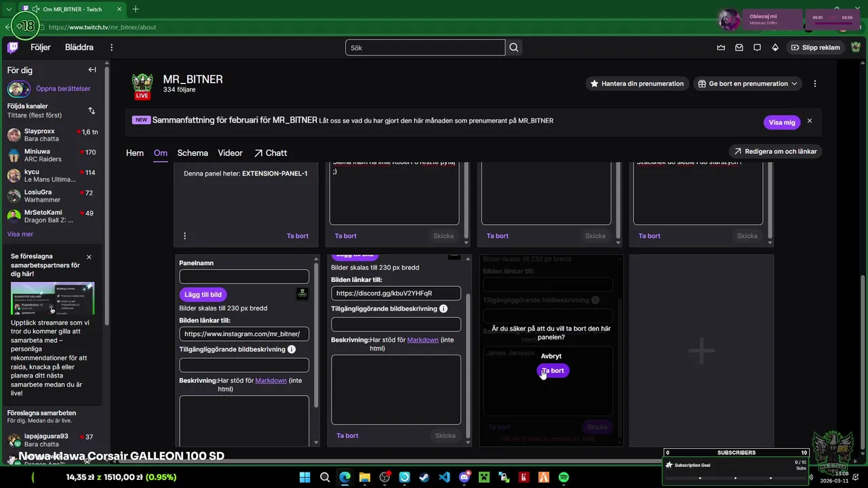Image resolution: width=868 pixels, height=488 pixels.
Task: Click Lägg till bild in Instagram panel
Action: point(203,295)
